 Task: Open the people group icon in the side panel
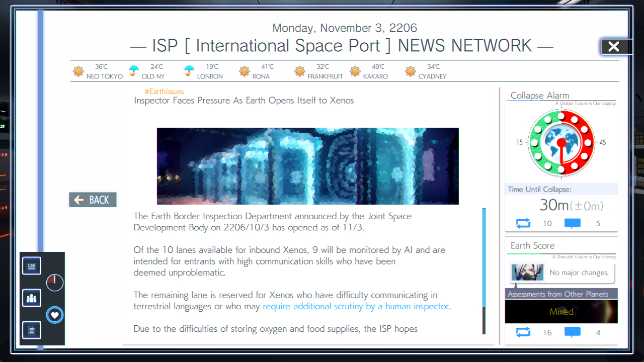tap(31, 298)
